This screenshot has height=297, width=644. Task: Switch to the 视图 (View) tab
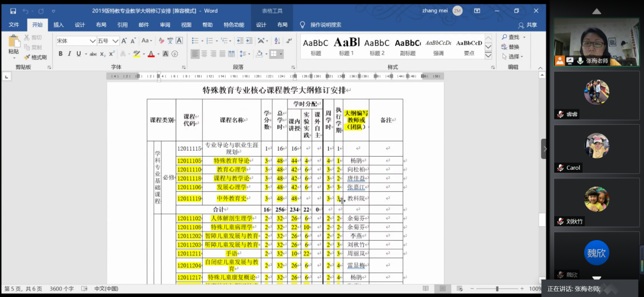click(186, 25)
